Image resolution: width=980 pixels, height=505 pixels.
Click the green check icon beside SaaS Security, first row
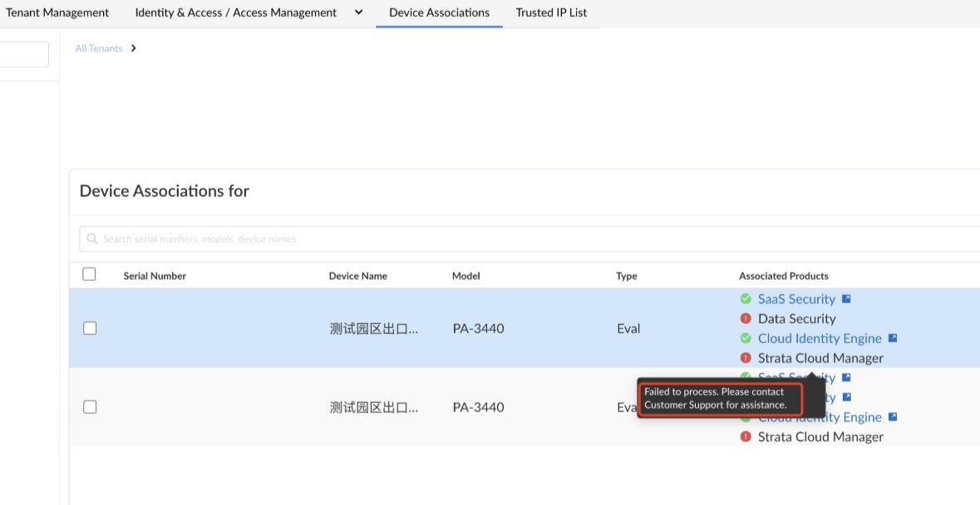[x=746, y=299]
